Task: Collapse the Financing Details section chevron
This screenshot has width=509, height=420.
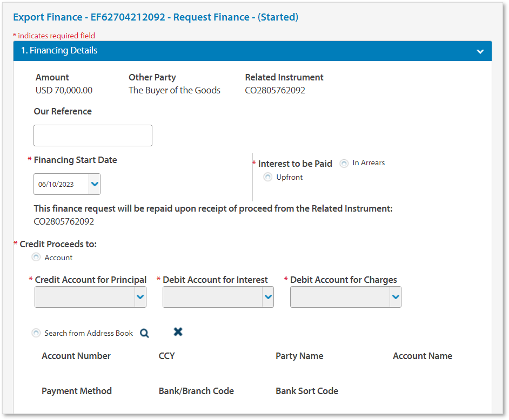Action: click(480, 51)
